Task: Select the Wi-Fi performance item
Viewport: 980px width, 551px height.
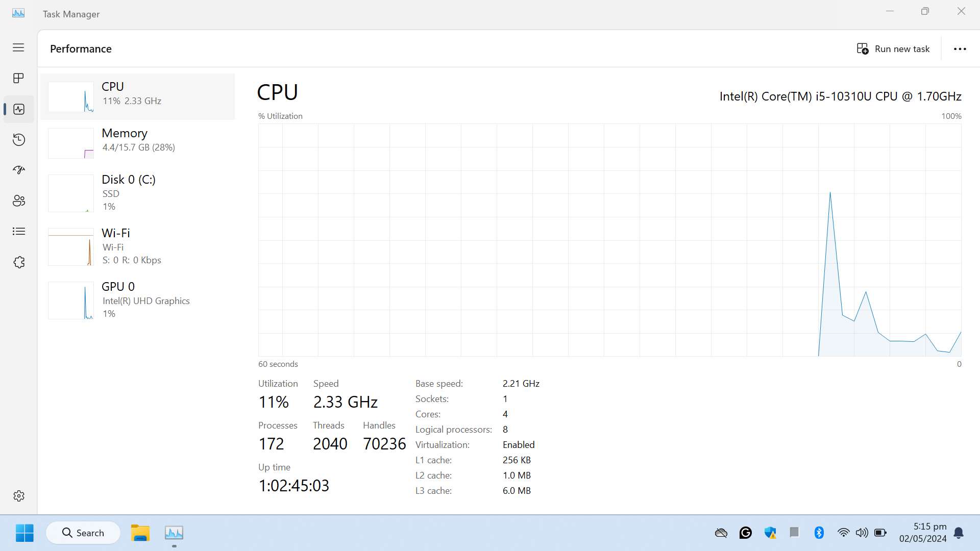Action: [x=138, y=246]
